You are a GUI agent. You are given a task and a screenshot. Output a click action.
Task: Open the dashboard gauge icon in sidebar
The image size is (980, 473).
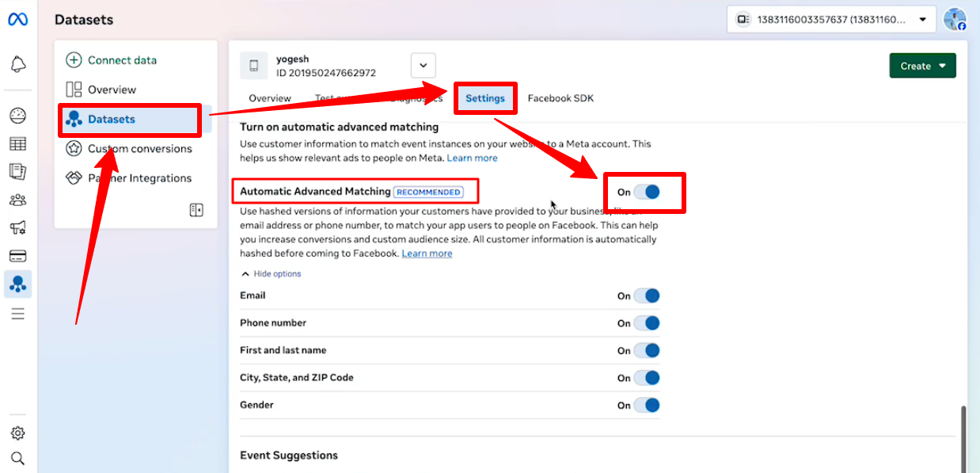pyautogui.click(x=17, y=116)
